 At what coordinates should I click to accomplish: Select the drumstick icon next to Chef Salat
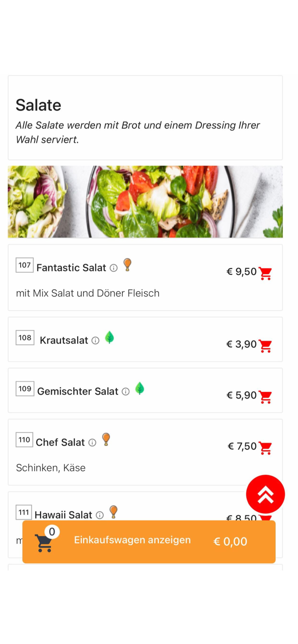pyautogui.click(x=106, y=439)
